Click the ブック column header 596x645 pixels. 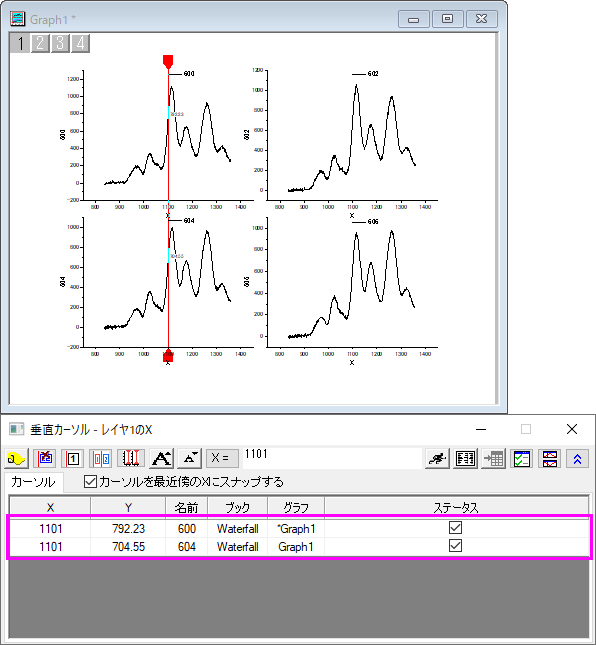[237, 508]
